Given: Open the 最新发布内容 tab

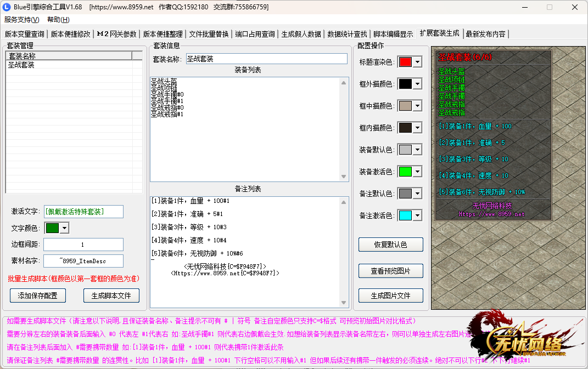Looking at the screenshot, I should coord(485,34).
